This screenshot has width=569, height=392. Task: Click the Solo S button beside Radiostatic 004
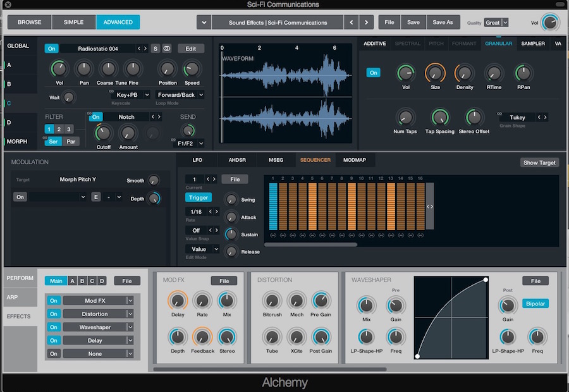pos(156,49)
